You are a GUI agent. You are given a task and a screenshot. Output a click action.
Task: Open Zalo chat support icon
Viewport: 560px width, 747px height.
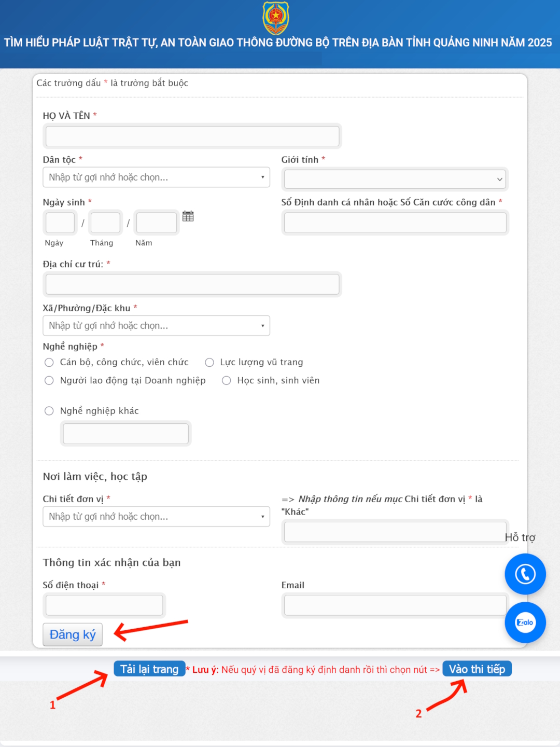525,622
